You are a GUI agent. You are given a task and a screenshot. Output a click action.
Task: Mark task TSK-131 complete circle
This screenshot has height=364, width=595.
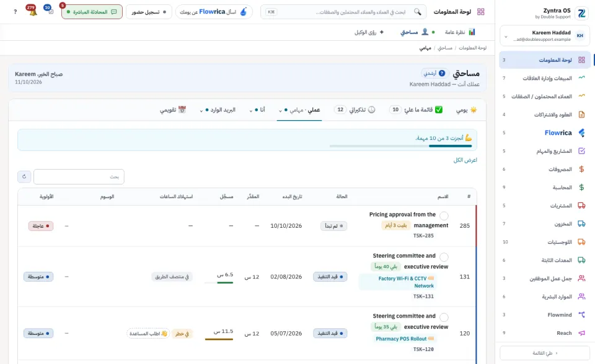coord(444,257)
